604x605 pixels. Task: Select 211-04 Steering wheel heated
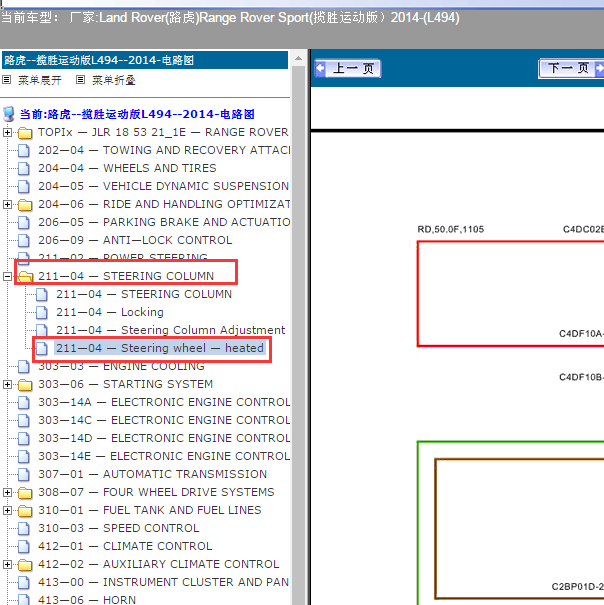(x=160, y=348)
